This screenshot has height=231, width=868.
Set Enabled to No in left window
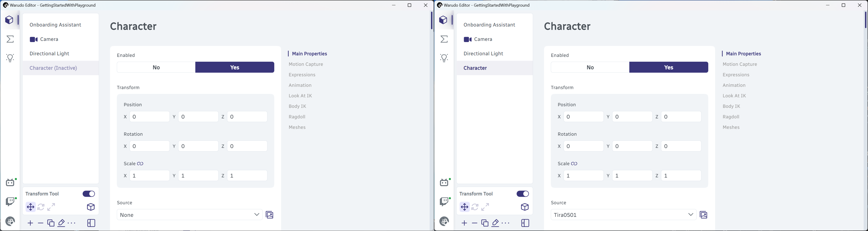pyautogui.click(x=156, y=67)
